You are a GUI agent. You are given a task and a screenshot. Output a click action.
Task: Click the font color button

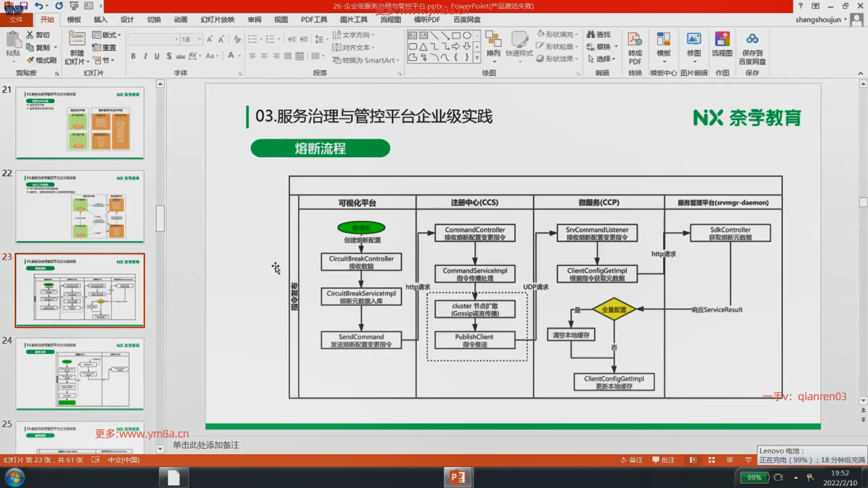click(231, 56)
